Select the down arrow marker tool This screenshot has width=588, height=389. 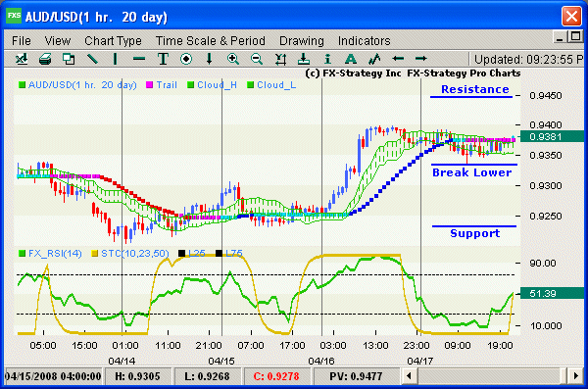210,59
